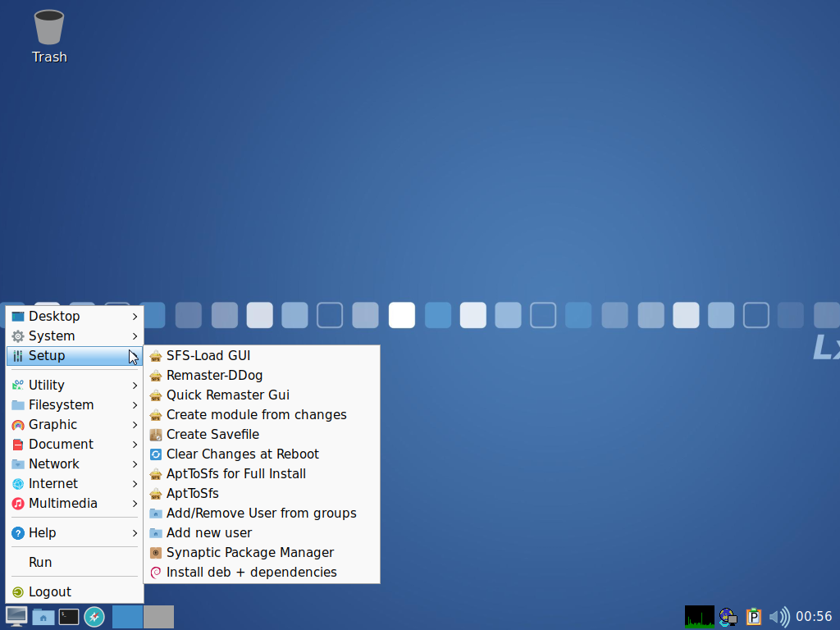Click the start menu monitor icon
The width and height of the screenshot is (840, 630).
(16, 616)
